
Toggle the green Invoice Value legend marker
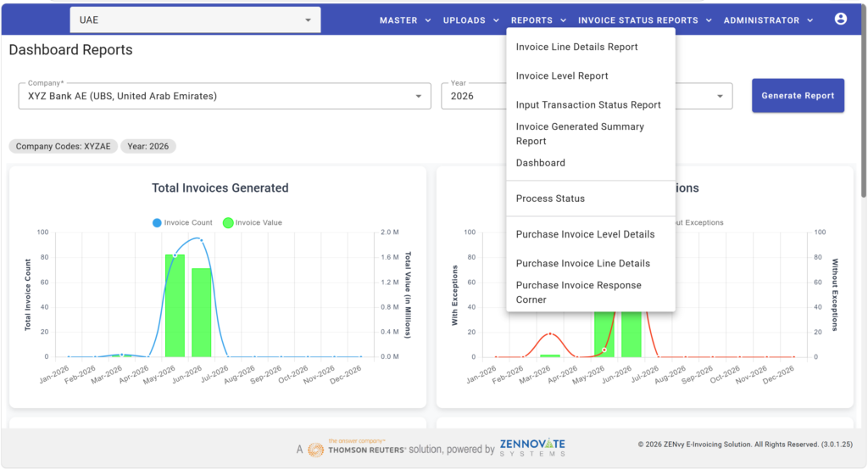[x=227, y=223]
